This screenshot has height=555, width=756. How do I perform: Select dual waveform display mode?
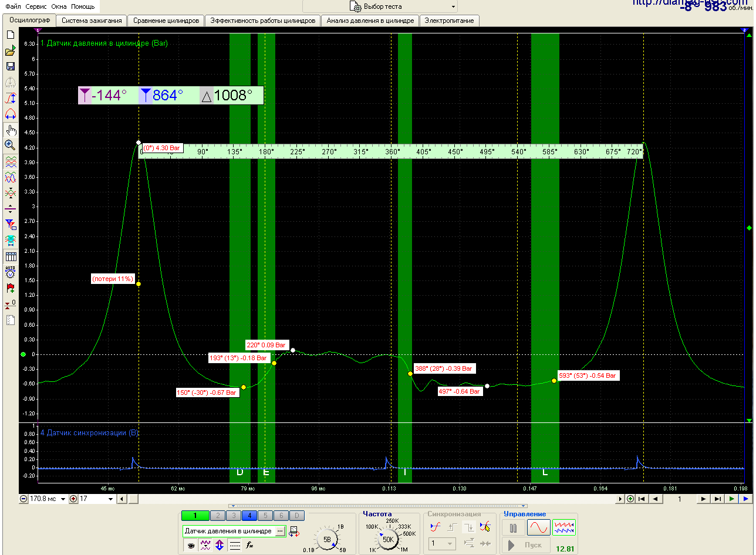(x=564, y=528)
